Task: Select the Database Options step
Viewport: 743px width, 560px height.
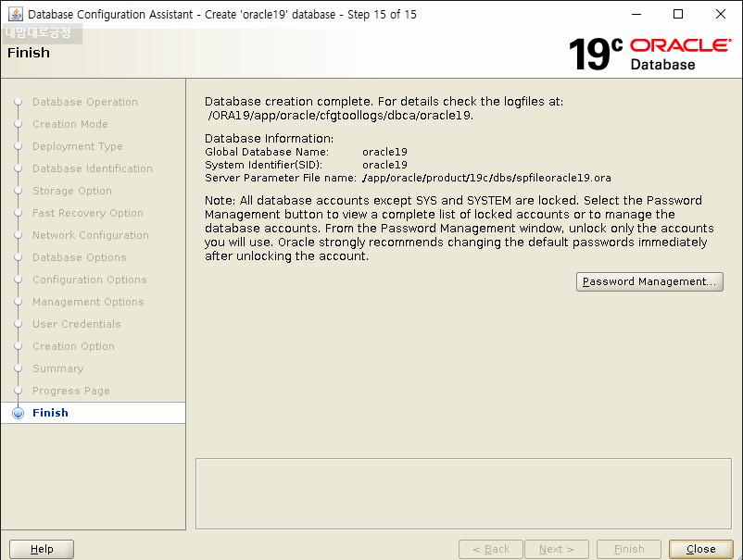Action: click(80, 257)
